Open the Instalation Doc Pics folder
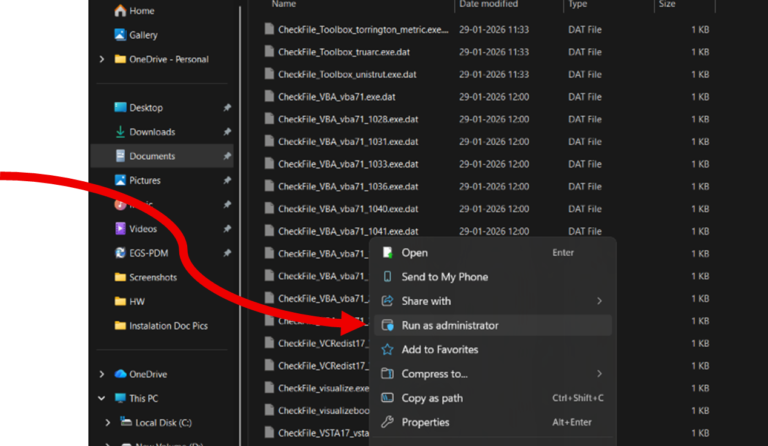This screenshot has width=768, height=446. click(x=168, y=326)
